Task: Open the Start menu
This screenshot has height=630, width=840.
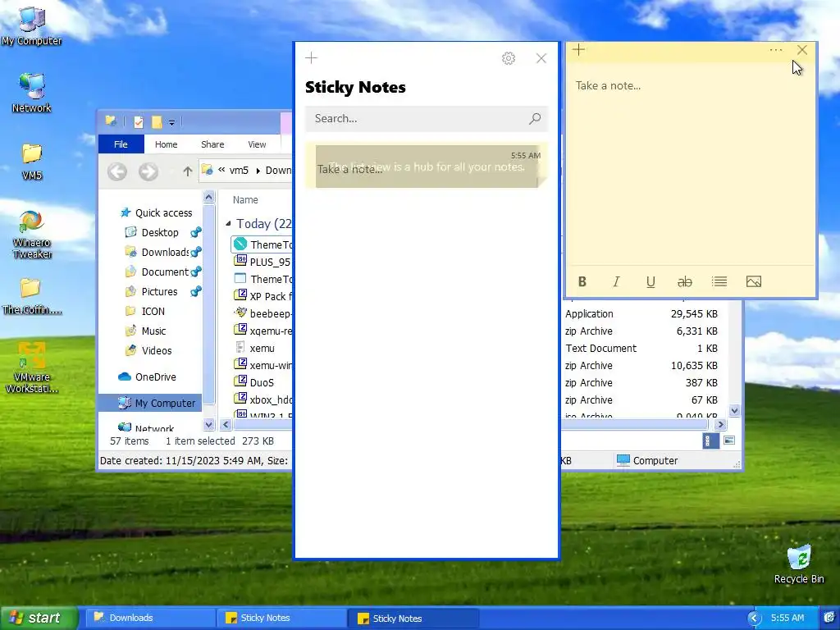Action: [39, 618]
